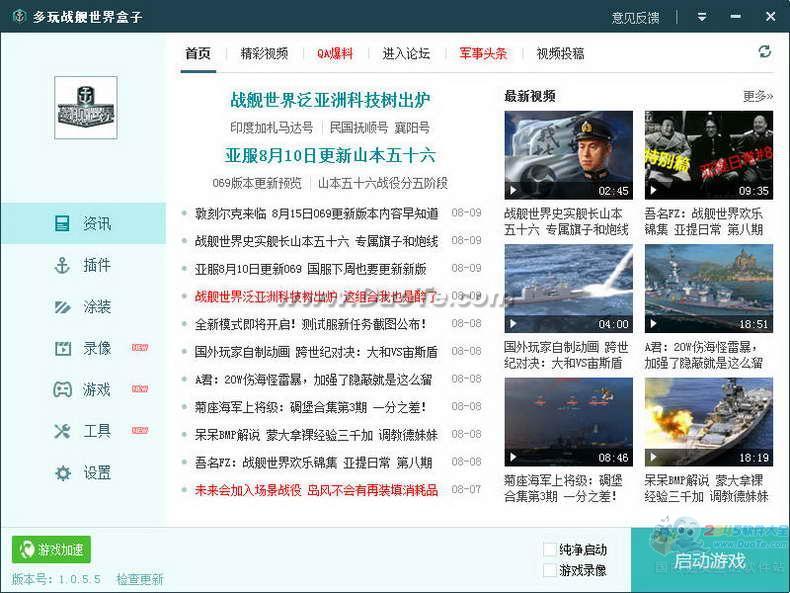Enable the 游戏录像 checkbox

click(550, 570)
